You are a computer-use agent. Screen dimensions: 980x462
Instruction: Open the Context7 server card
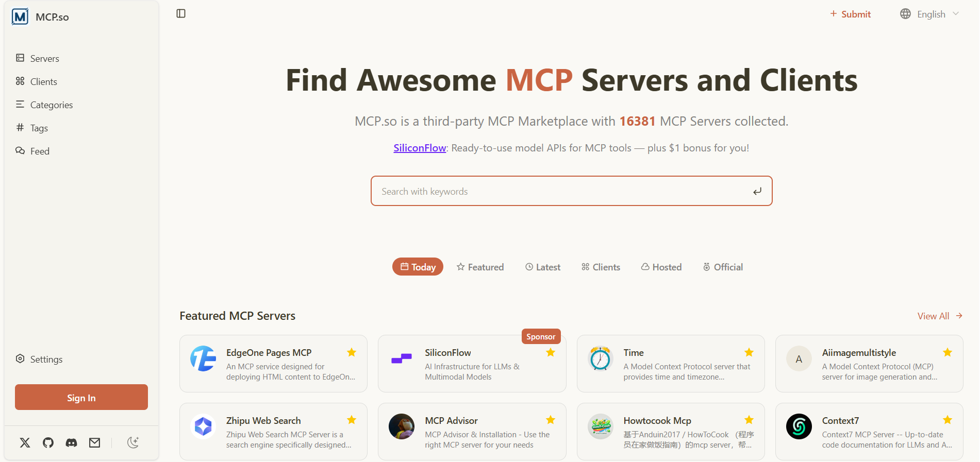(x=869, y=432)
